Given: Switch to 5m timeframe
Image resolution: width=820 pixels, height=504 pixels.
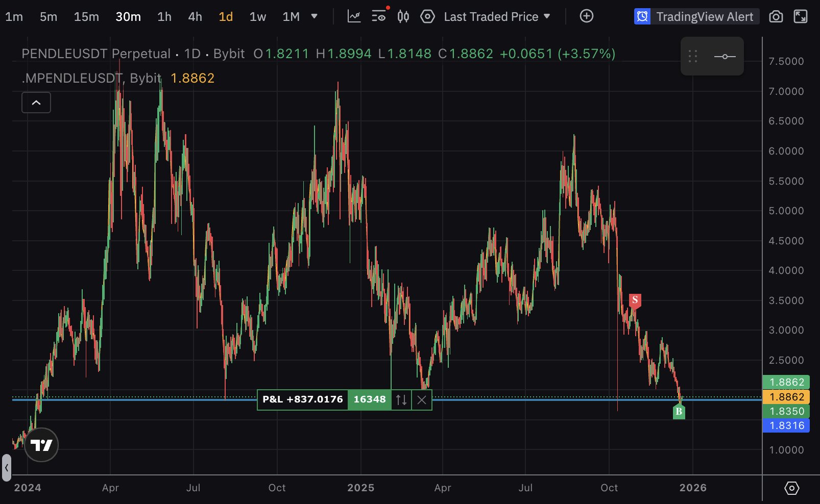Looking at the screenshot, I should pyautogui.click(x=49, y=17).
